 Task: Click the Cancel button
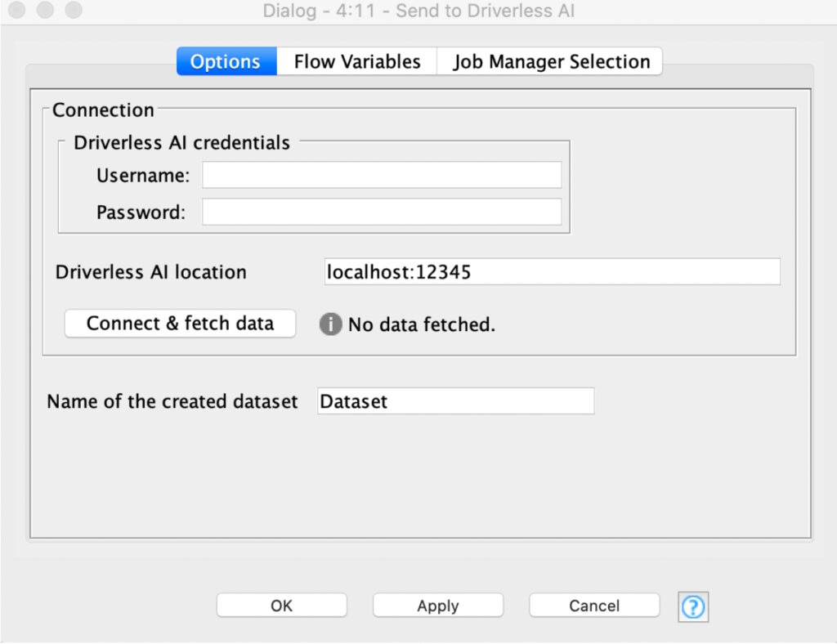[x=594, y=606]
